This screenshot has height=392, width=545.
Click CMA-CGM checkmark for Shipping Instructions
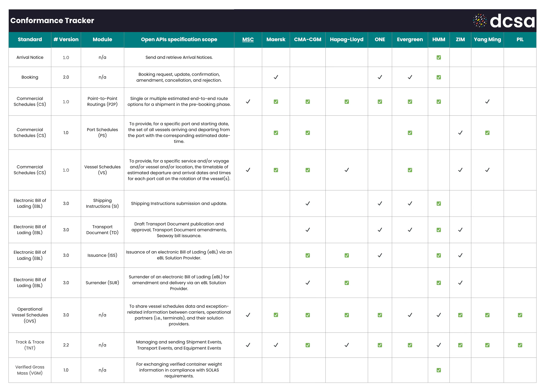[x=308, y=204]
